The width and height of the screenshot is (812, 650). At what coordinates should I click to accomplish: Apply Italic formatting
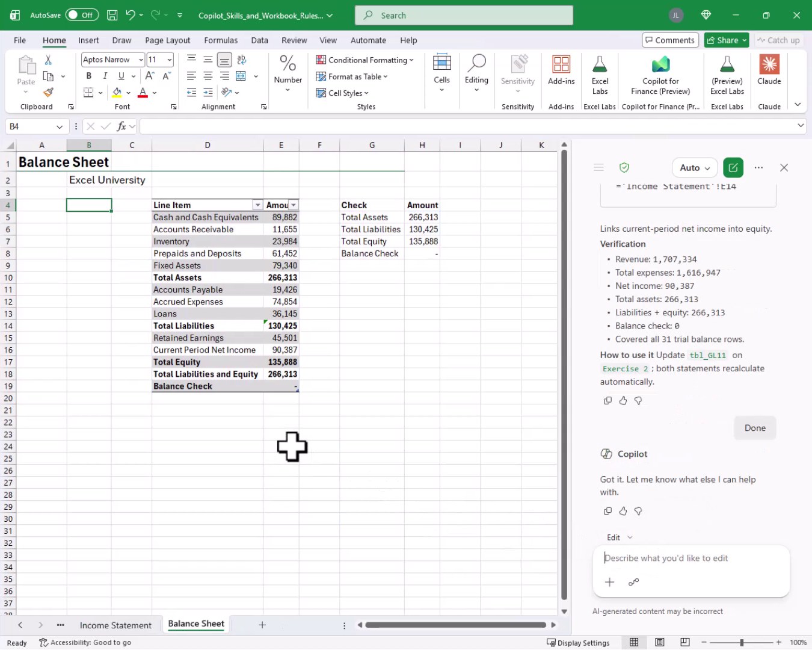click(x=105, y=76)
